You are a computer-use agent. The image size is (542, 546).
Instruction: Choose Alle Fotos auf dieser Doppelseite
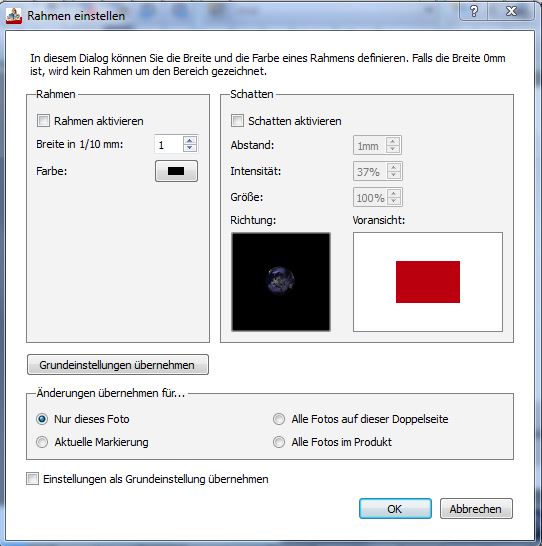[x=279, y=419]
